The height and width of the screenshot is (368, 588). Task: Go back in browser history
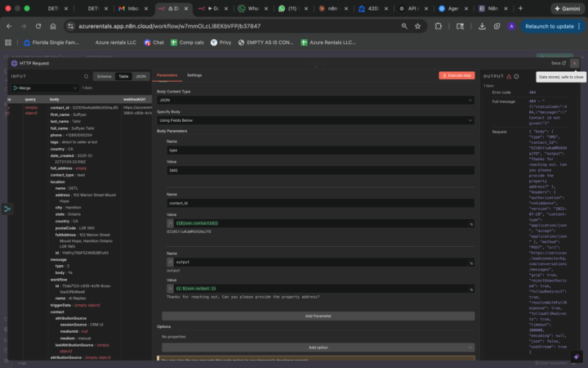point(9,26)
